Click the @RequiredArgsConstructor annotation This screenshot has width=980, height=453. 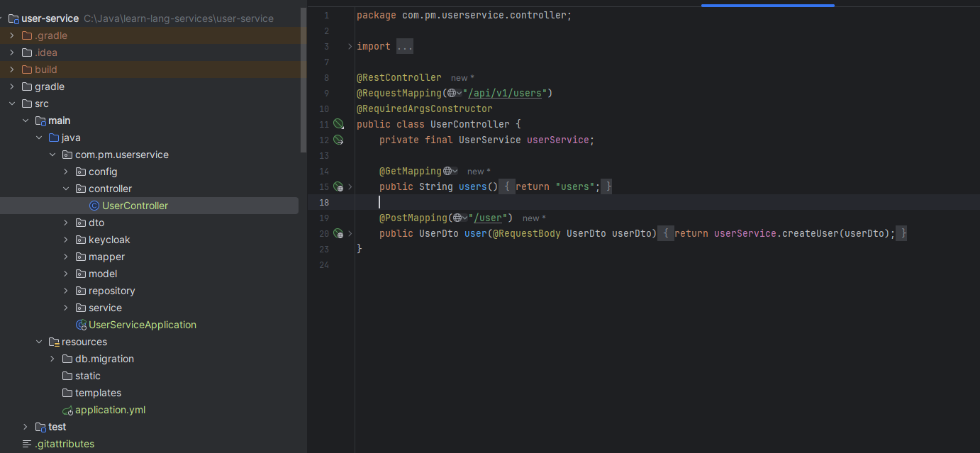pos(425,108)
